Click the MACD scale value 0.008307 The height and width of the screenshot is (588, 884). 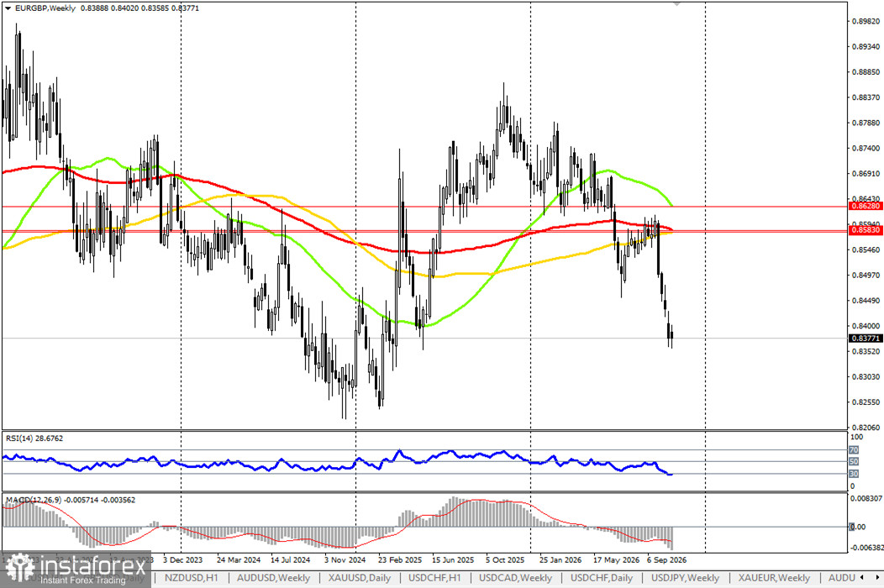866,498
